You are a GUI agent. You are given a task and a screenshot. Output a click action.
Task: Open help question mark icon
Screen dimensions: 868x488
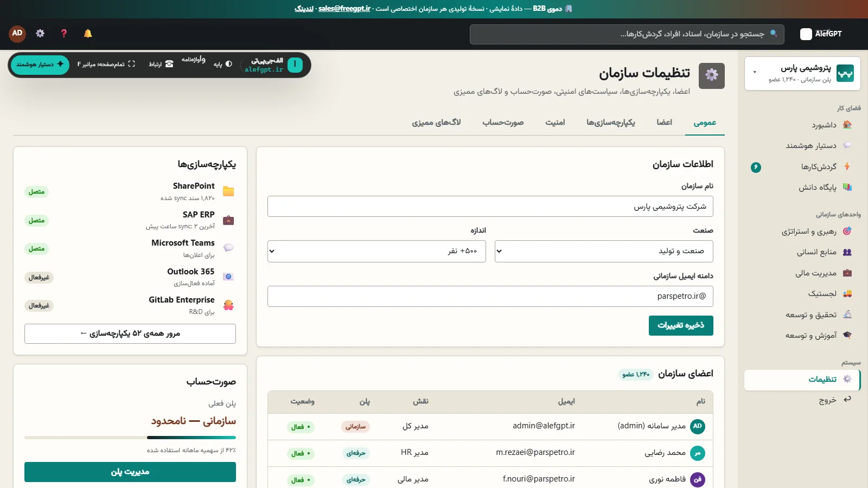coord(64,34)
